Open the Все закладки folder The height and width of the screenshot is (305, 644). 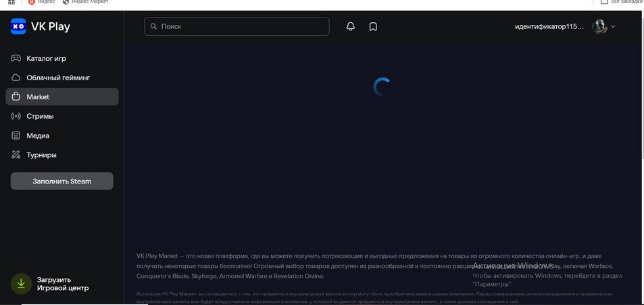(x=622, y=2)
